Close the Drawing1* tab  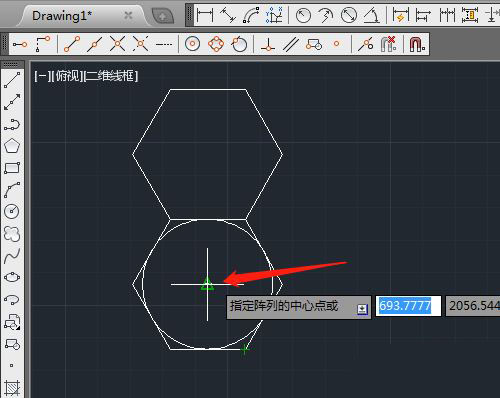pos(128,15)
